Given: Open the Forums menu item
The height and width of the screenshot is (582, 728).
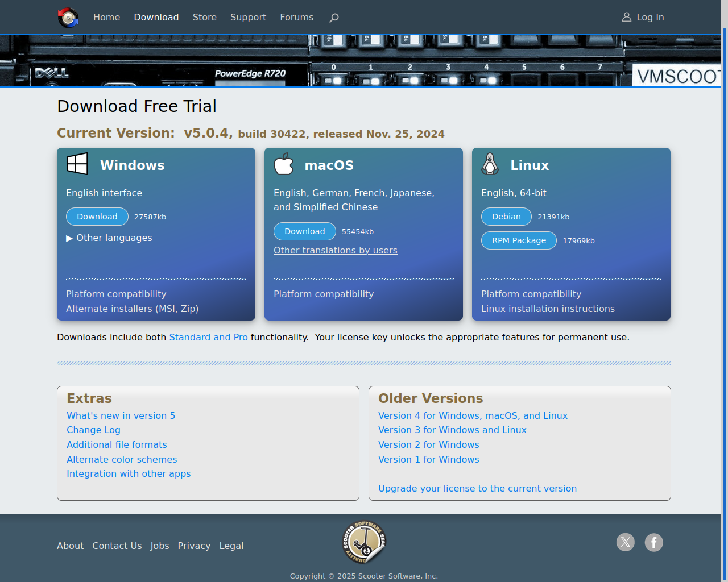Looking at the screenshot, I should click(297, 17).
